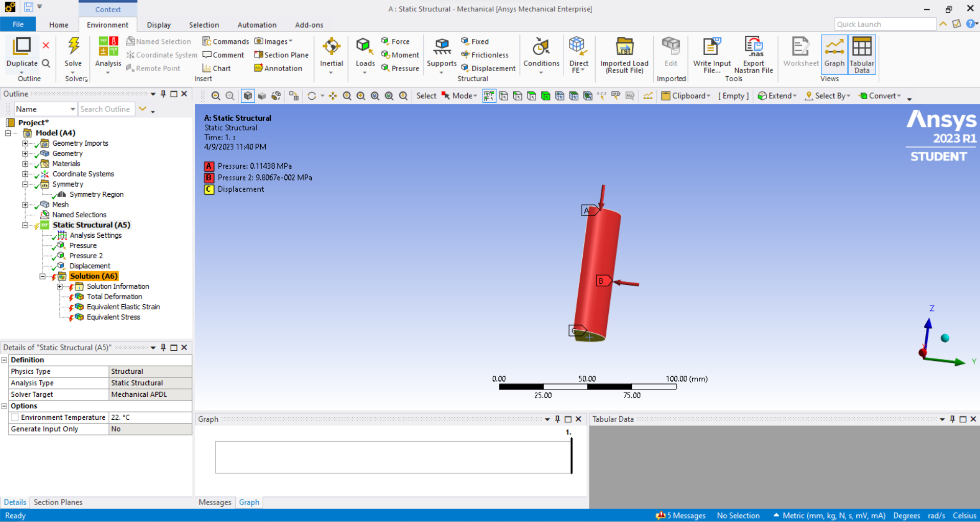
Task: Switch to the Section Planes tab
Action: click(x=58, y=502)
